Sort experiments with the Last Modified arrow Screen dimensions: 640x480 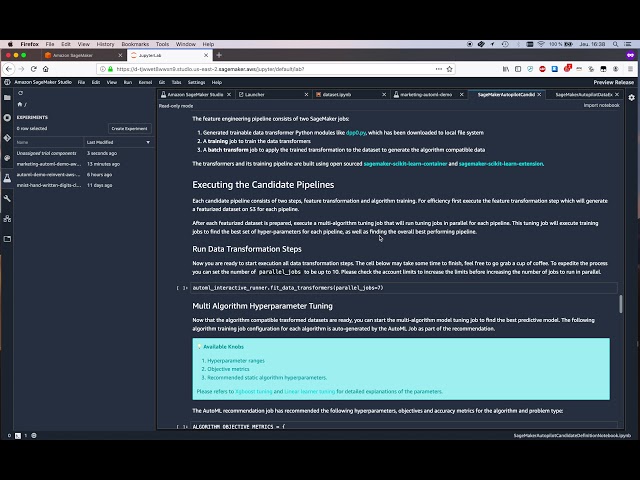point(148,142)
